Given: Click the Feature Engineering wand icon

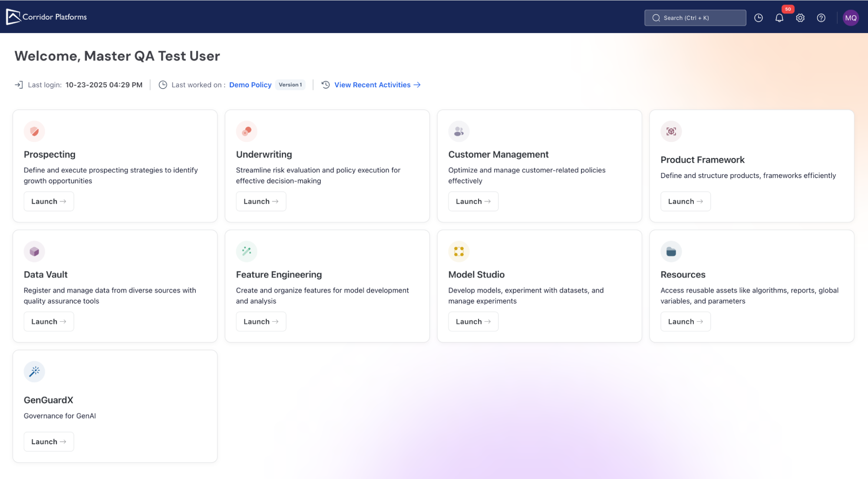Looking at the screenshot, I should click(246, 251).
